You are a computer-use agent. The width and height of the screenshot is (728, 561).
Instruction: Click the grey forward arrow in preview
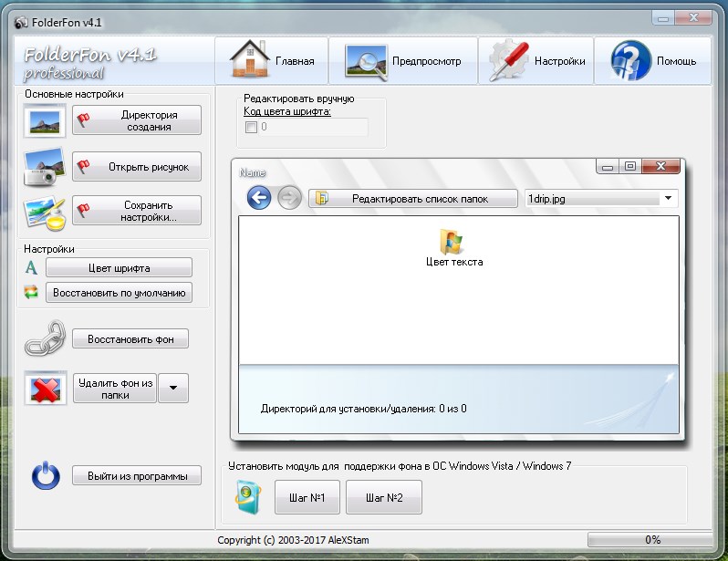289,198
